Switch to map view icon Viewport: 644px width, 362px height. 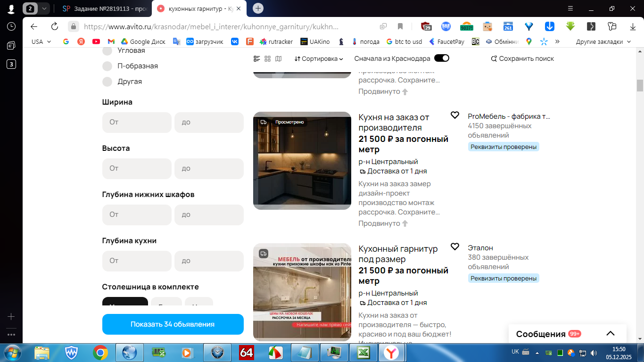point(279,58)
